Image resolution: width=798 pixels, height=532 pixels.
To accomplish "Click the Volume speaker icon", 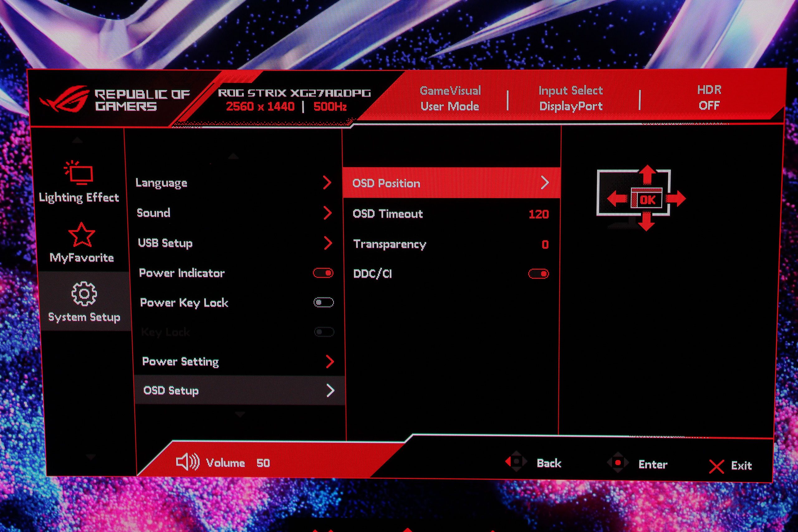I will tap(187, 462).
